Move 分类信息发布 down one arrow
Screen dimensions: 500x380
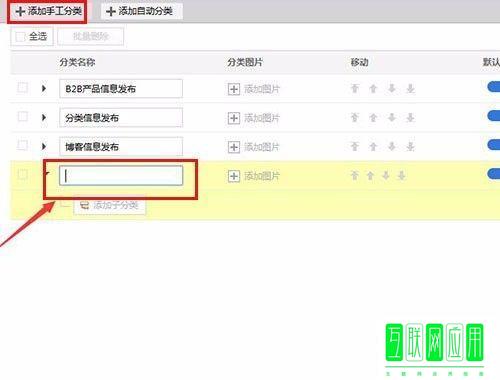click(392, 117)
